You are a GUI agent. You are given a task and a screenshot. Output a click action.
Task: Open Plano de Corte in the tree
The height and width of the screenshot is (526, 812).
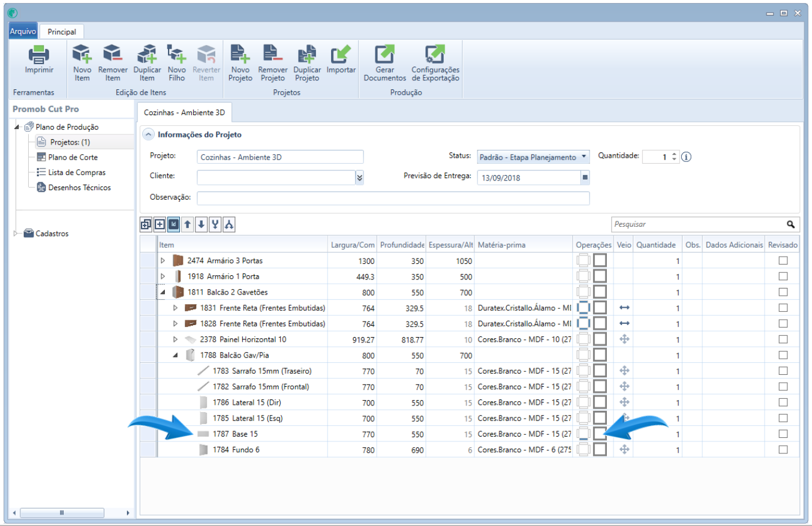73,157
